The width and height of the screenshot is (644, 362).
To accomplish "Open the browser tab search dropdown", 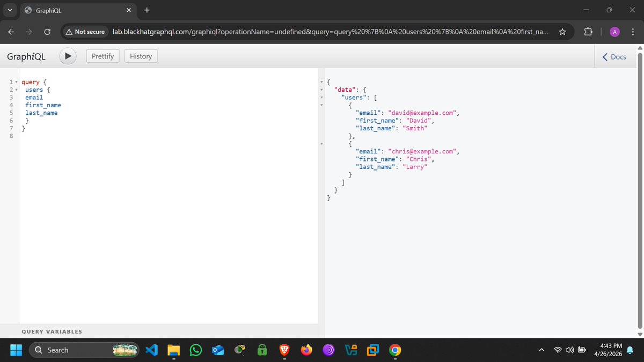I will pyautogui.click(x=10, y=10).
